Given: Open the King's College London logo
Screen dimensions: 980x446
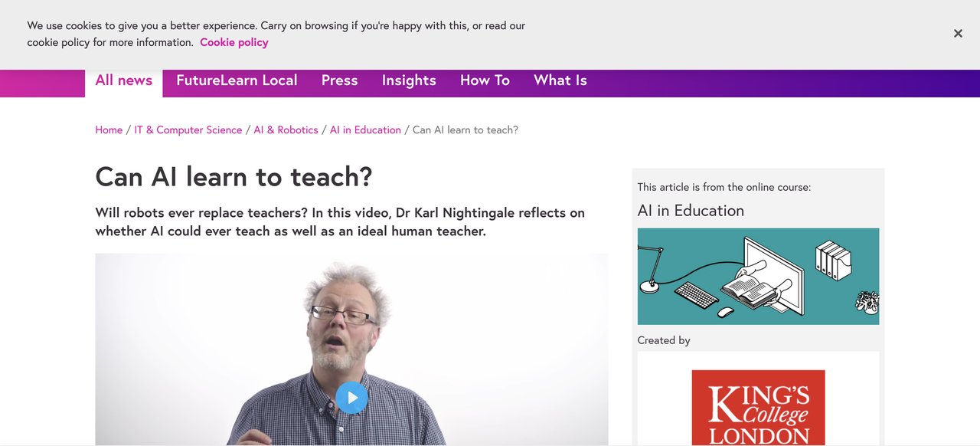Looking at the screenshot, I should pyautogui.click(x=758, y=408).
